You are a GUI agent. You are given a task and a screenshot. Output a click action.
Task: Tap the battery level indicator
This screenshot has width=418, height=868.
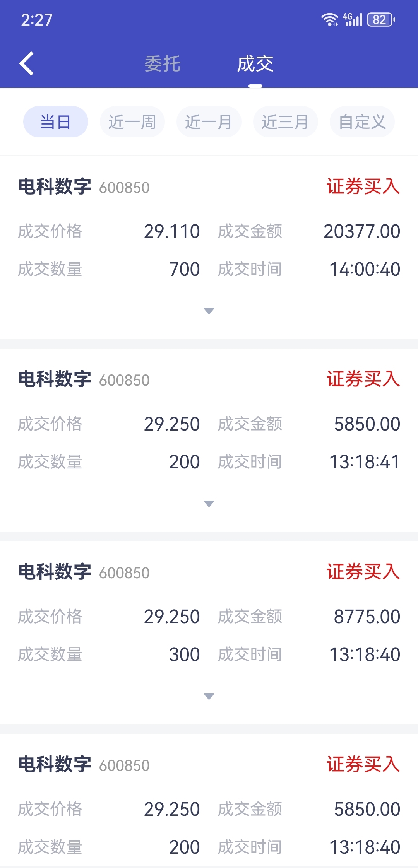pyautogui.click(x=381, y=19)
